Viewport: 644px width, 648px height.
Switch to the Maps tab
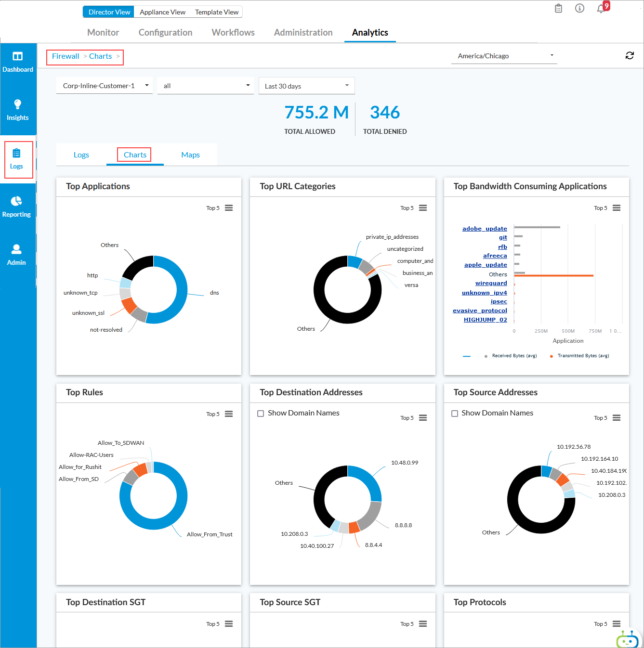tap(190, 155)
